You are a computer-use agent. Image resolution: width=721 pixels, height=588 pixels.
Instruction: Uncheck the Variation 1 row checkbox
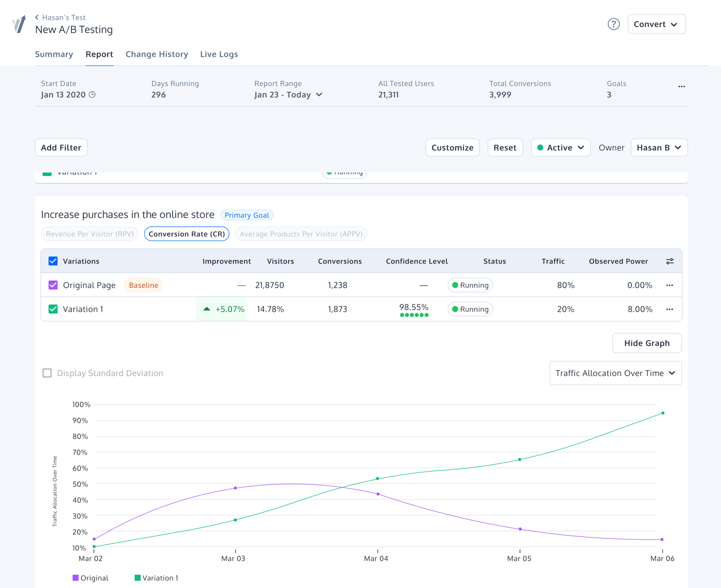click(x=53, y=309)
